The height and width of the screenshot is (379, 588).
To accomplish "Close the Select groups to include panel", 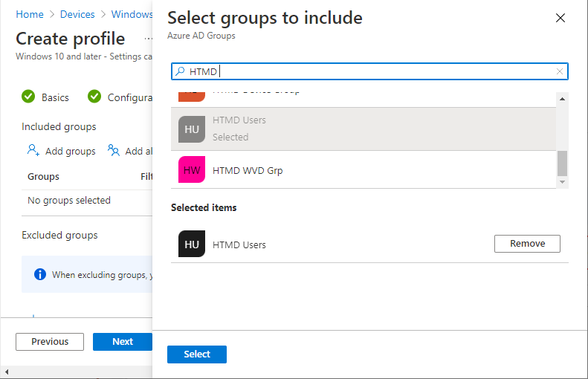I will tap(560, 18).
